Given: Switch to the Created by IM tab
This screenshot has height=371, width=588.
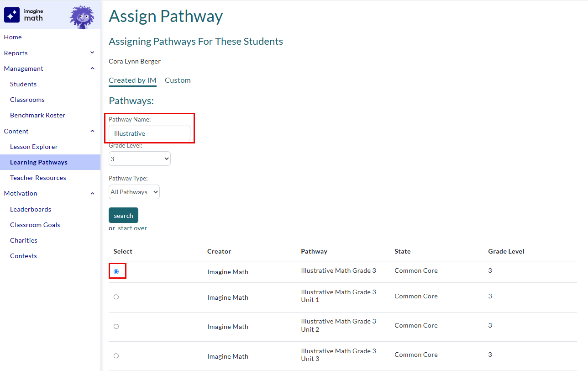Looking at the screenshot, I should (x=132, y=80).
